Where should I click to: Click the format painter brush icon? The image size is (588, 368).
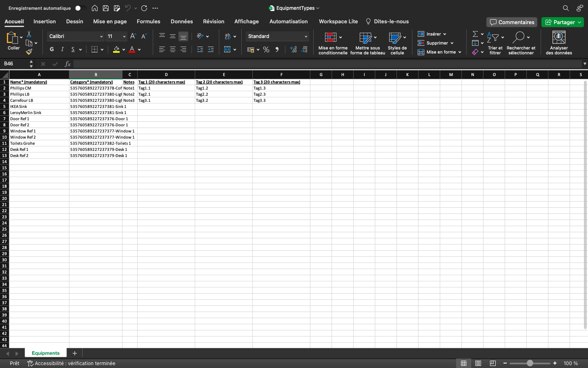(x=29, y=52)
